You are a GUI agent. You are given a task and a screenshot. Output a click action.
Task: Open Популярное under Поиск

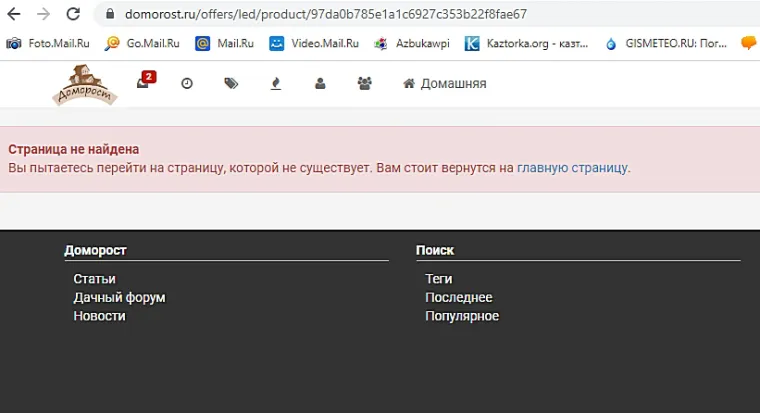coord(461,316)
